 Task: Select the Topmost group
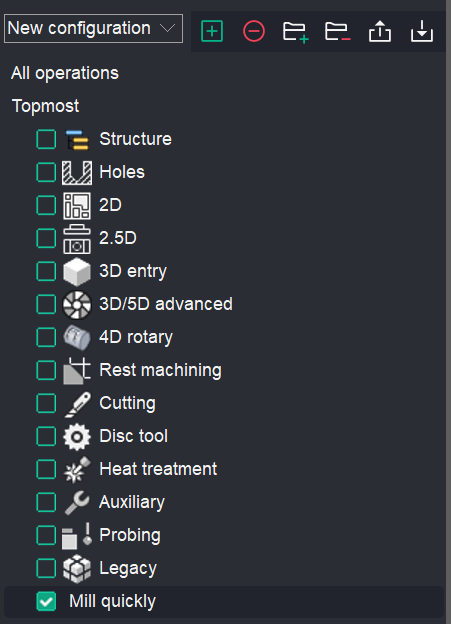click(45, 106)
